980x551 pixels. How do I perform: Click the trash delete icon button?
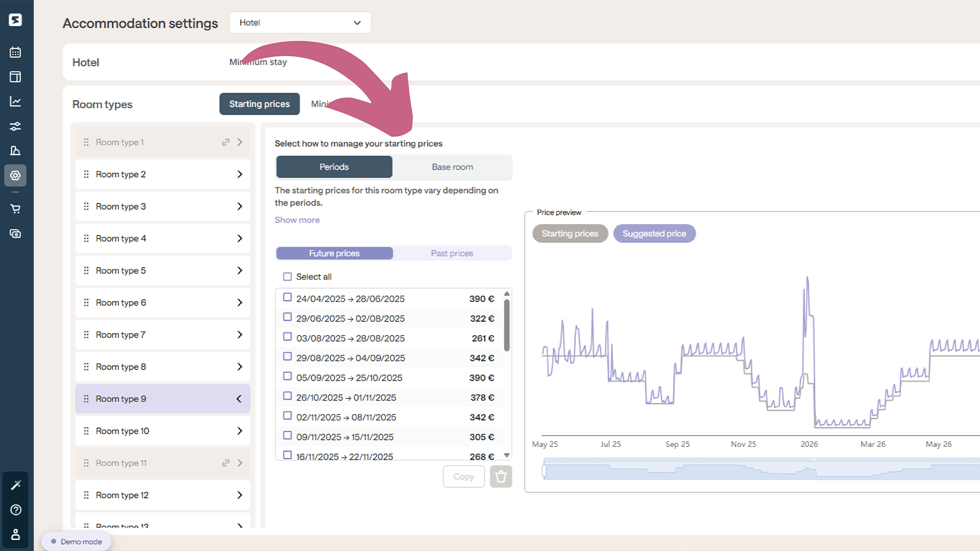pyautogui.click(x=501, y=477)
